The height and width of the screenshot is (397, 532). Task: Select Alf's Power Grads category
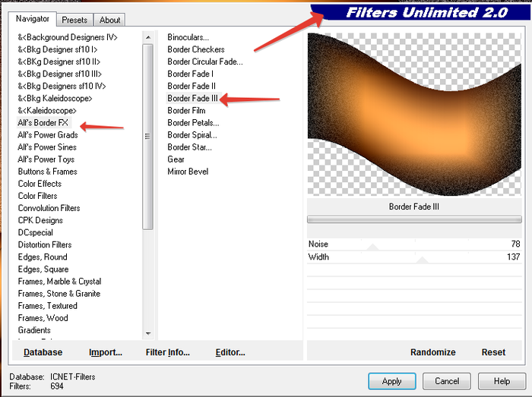tap(48, 135)
